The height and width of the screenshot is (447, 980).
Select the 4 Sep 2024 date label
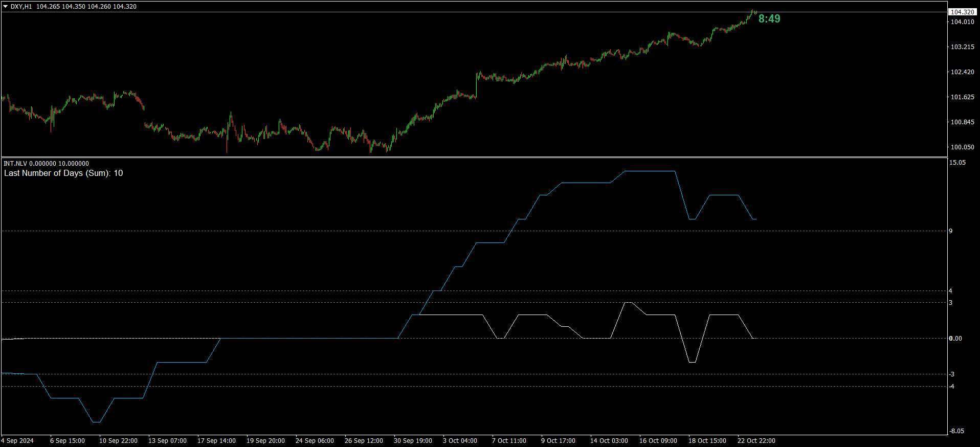pyautogui.click(x=17, y=441)
